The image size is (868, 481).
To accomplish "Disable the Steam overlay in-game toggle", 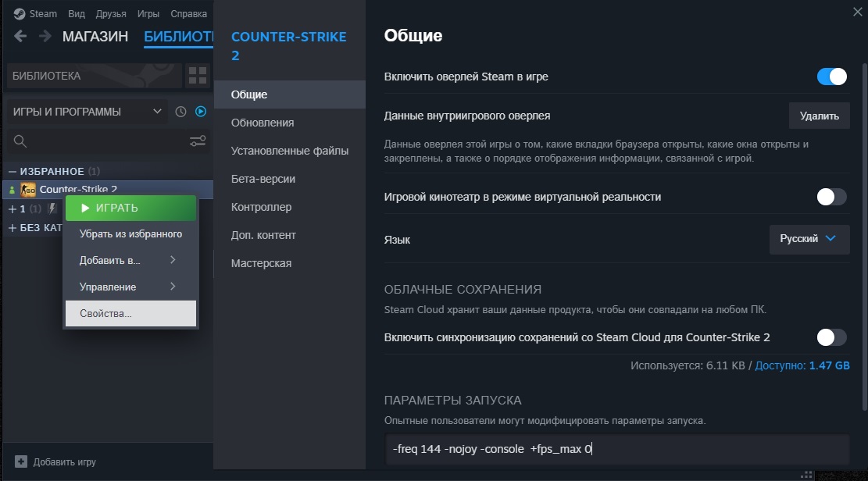I will tap(831, 77).
